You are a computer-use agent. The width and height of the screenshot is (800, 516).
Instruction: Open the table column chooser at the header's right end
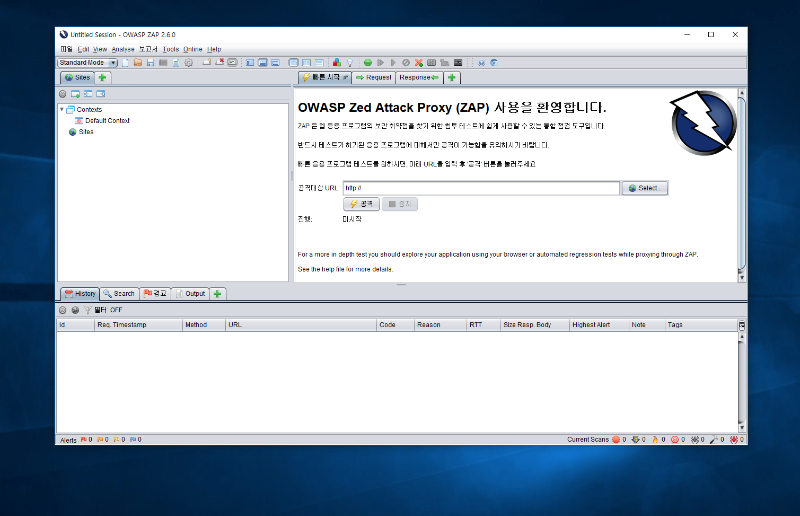(x=742, y=325)
